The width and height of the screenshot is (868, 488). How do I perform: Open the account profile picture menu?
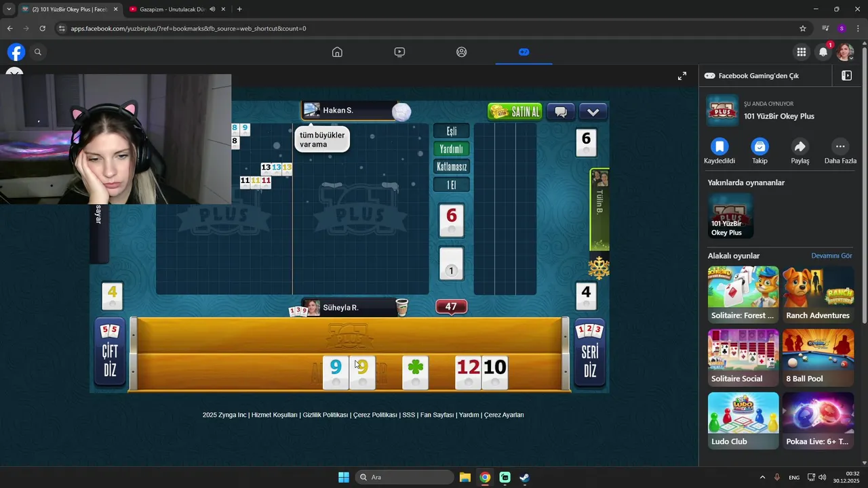(x=845, y=52)
